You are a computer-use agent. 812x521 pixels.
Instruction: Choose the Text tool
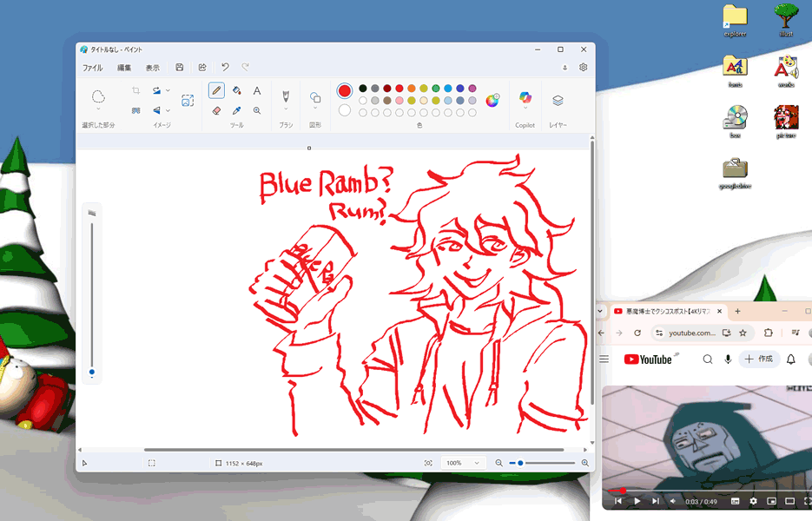coord(257,91)
